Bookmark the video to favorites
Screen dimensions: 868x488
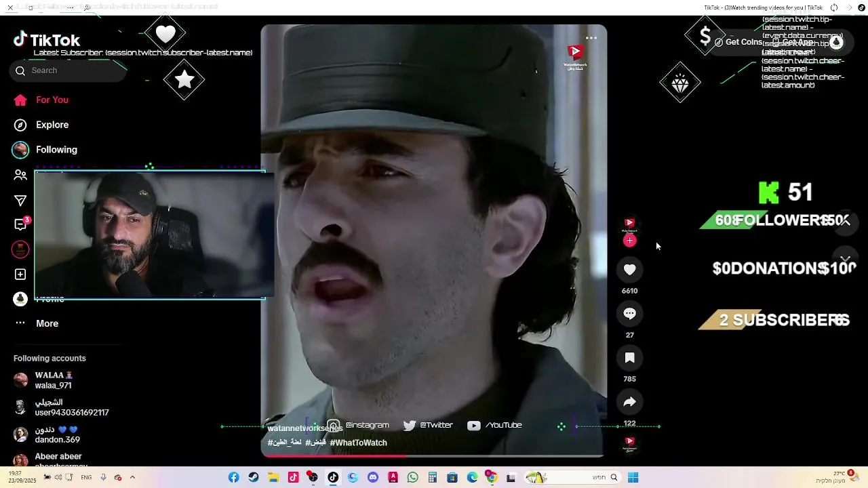[630, 358]
